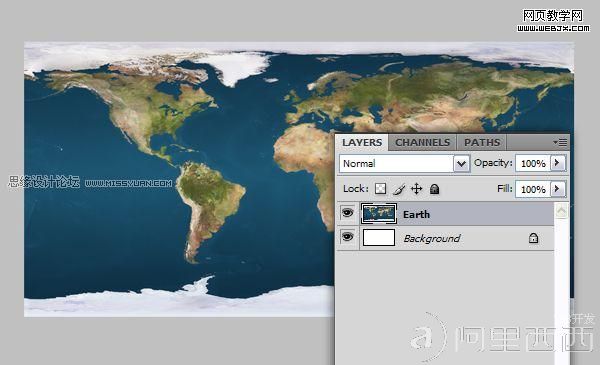Switch to the Channels tab

coord(422,142)
